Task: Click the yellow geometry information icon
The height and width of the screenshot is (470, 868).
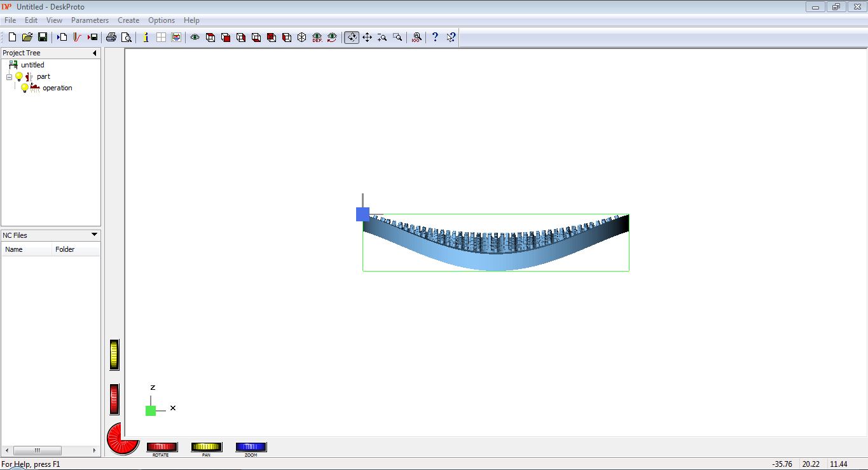Action: (146, 38)
